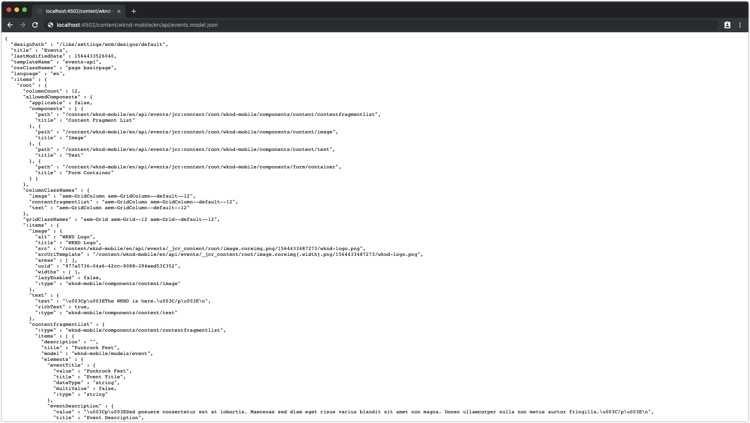
Task: Open a new browser tab
Action: [133, 11]
